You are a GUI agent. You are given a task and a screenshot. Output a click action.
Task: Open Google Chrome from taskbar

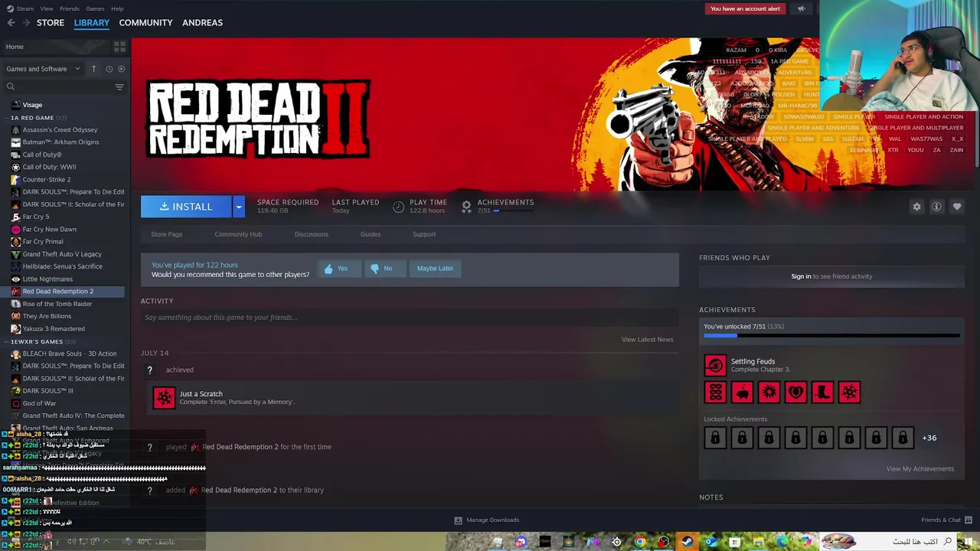(640, 542)
